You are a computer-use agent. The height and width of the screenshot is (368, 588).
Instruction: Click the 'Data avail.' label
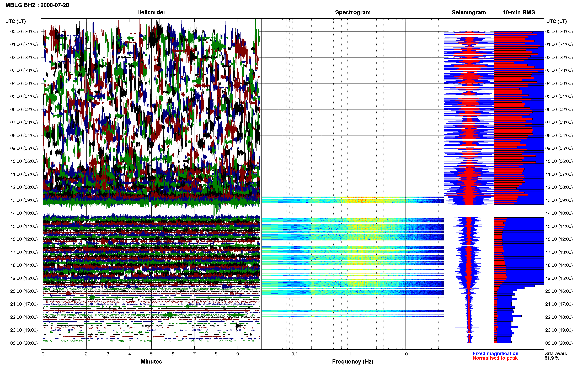click(x=555, y=354)
